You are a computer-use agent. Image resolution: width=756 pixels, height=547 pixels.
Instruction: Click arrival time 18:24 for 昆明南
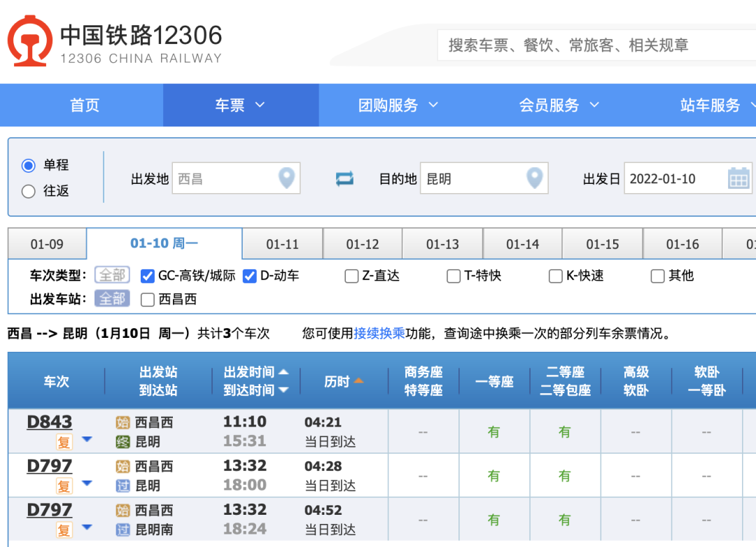pyautogui.click(x=244, y=529)
